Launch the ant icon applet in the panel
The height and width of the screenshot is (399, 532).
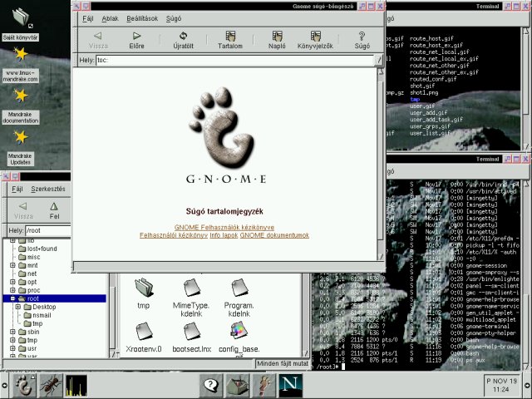[51, 386]
